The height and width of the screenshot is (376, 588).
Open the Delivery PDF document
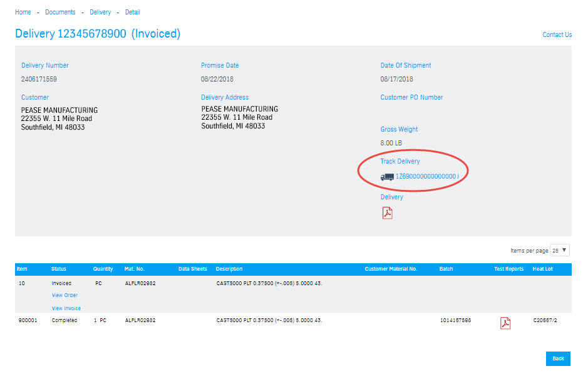click(x=387, y=212)
